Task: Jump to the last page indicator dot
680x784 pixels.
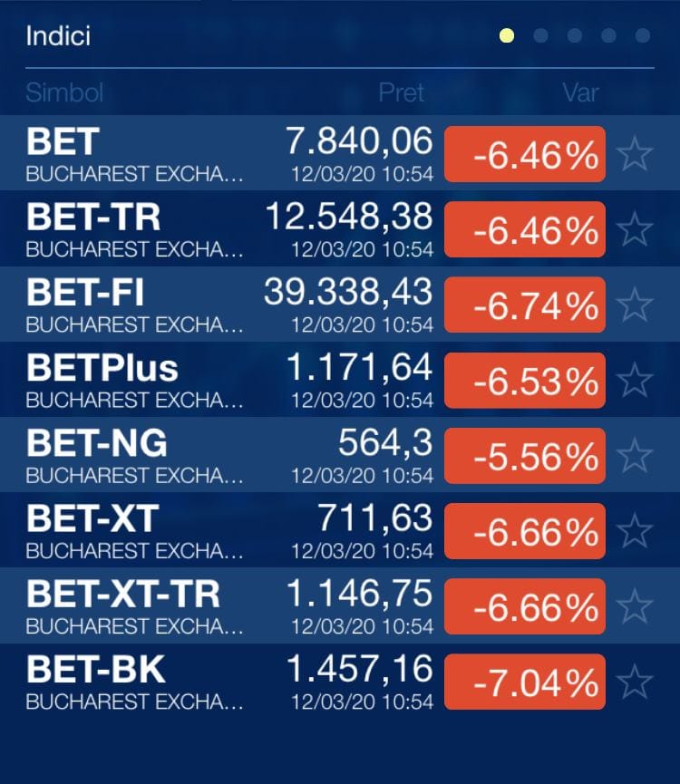Action: point(643,35)
